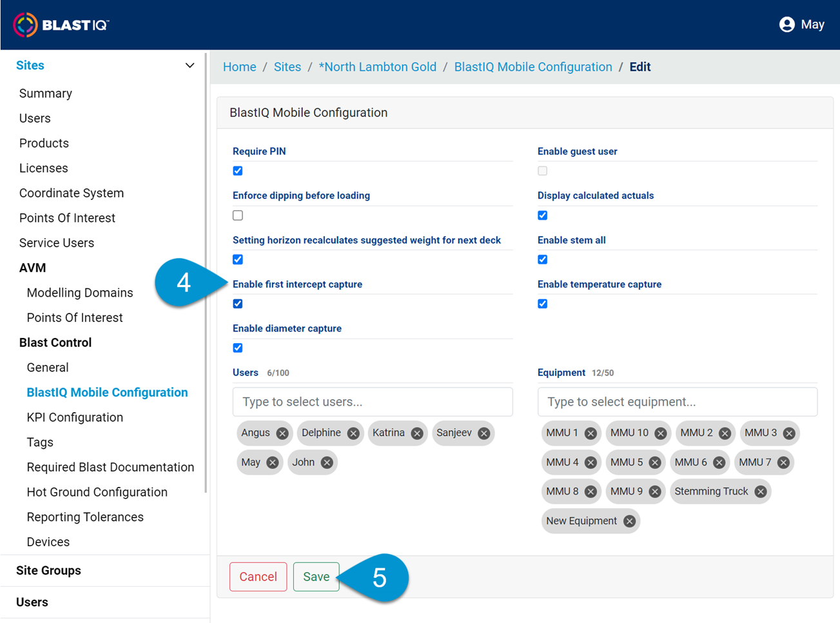Open Users under Sites

[35, 119]
